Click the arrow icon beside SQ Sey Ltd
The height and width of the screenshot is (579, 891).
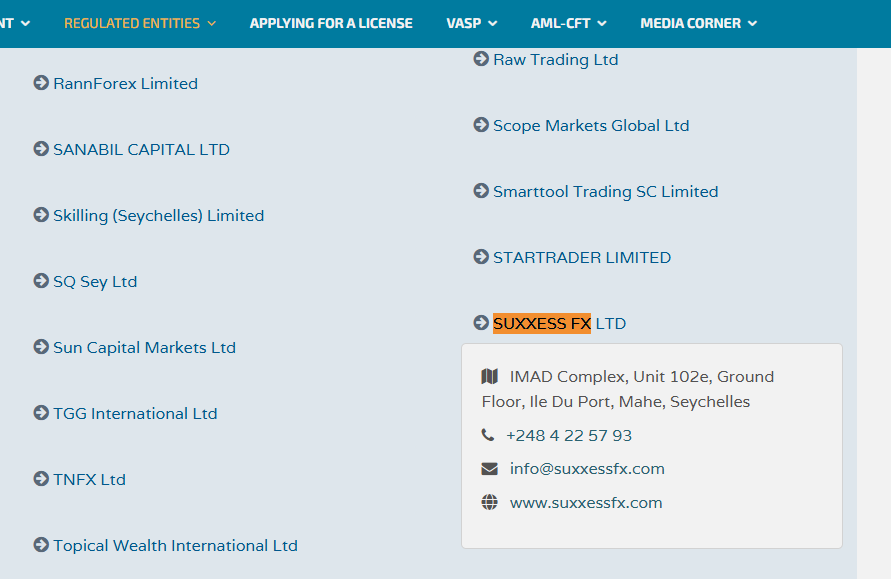[41, 281]
